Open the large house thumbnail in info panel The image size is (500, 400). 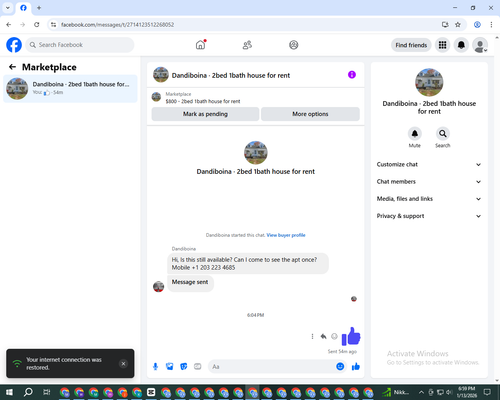coord(429,82)
